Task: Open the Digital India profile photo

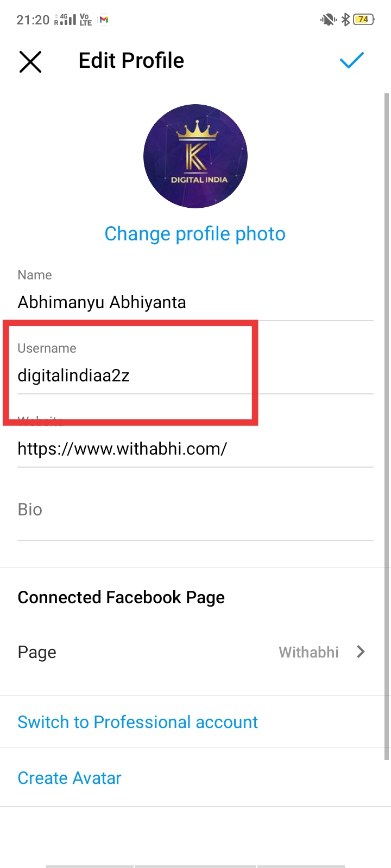Action: click(x=195, y=156)
